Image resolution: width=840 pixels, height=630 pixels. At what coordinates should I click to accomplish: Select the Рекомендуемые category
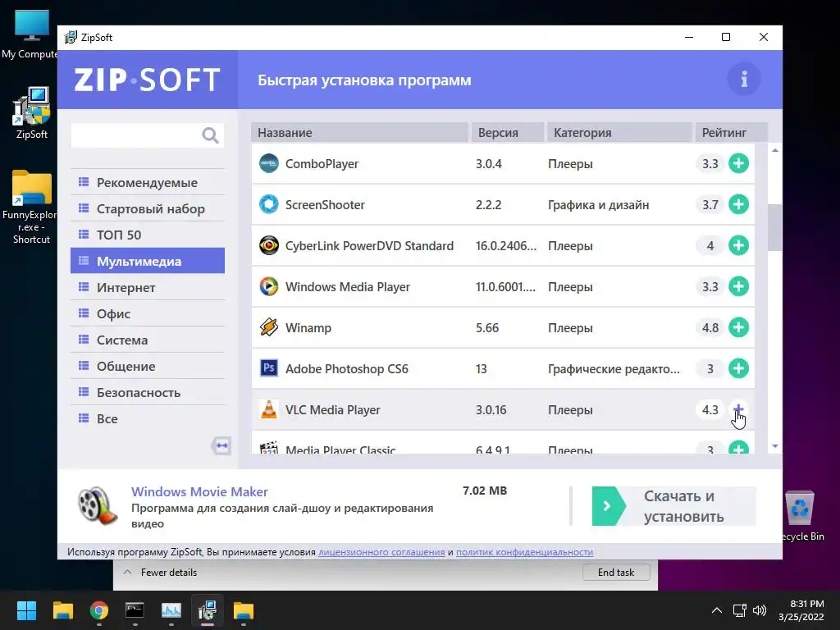[x=148, y=182]
